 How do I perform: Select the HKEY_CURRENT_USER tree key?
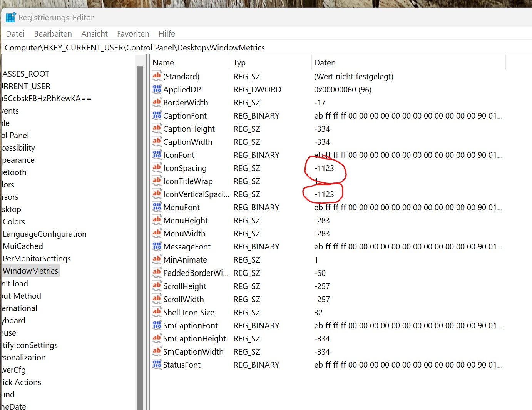(26, 86)
